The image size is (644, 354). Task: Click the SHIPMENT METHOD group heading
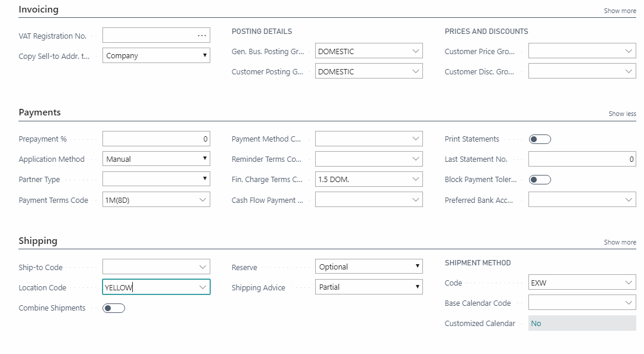point(478,262)
